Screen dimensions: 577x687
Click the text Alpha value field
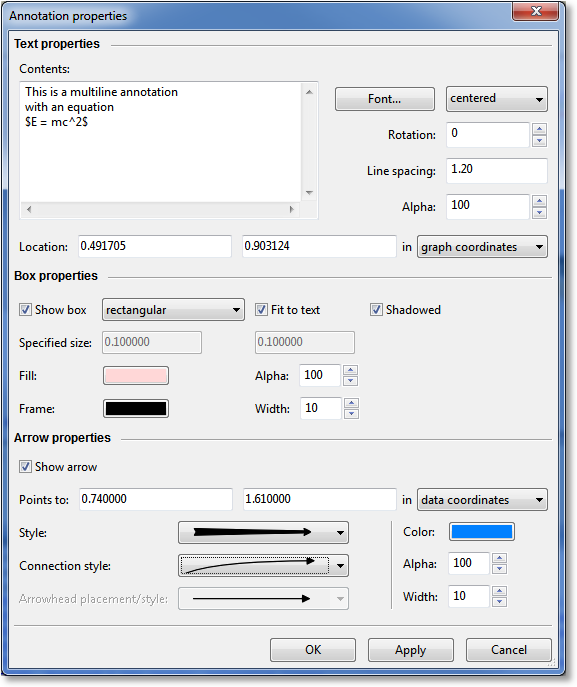(488, 207)
